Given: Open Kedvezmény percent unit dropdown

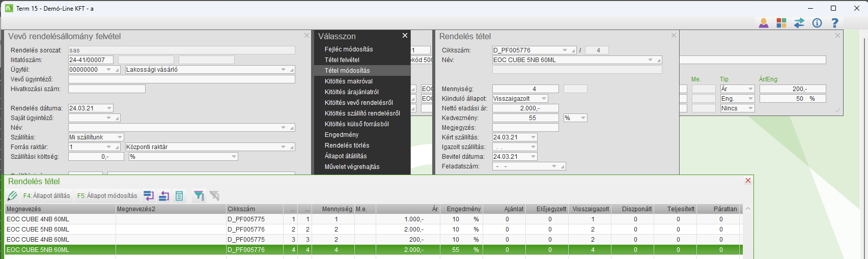Looking at the screenshot, I should click(583, 118).
